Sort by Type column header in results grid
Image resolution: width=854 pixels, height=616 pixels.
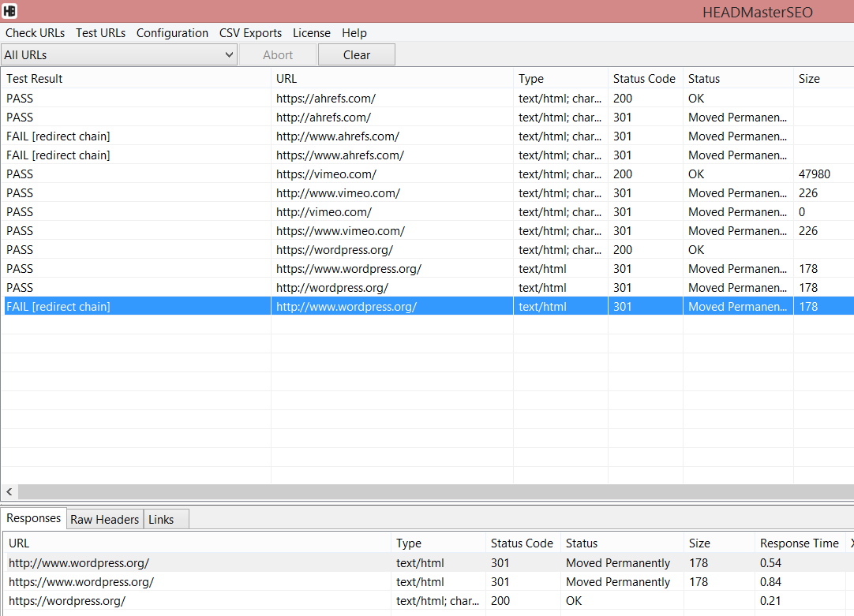(560, 79)
